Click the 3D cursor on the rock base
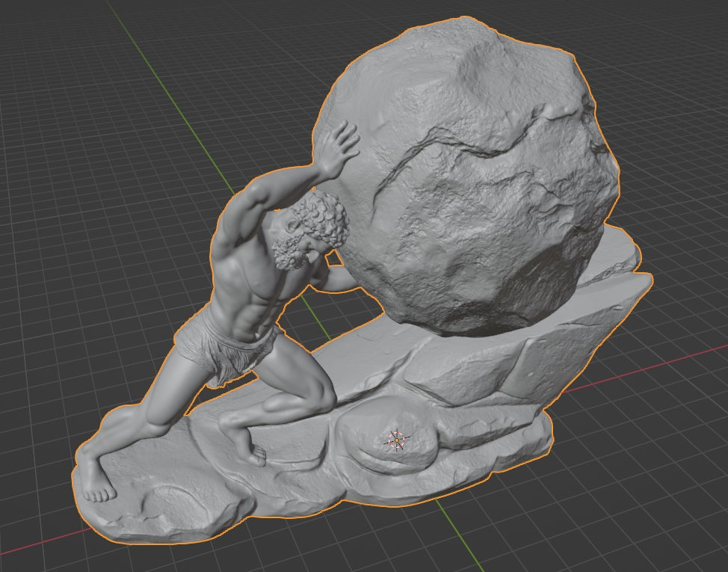This screenshot has height=572, width=728. tap(397, 440)
